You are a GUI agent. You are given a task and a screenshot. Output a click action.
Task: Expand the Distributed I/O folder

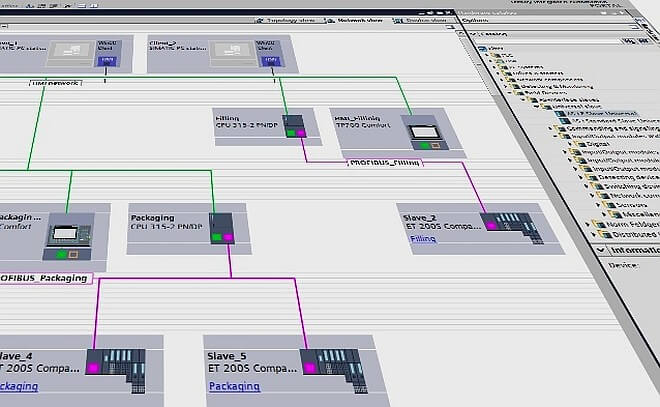pyautogui.click(x=594, y=234)
